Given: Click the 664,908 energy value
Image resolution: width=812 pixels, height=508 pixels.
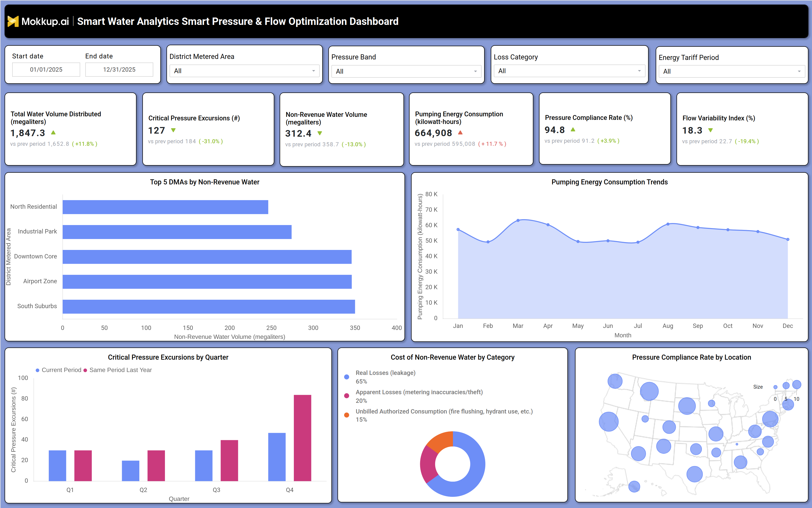Looking at the screenshot, I should (x=433, y=133).
